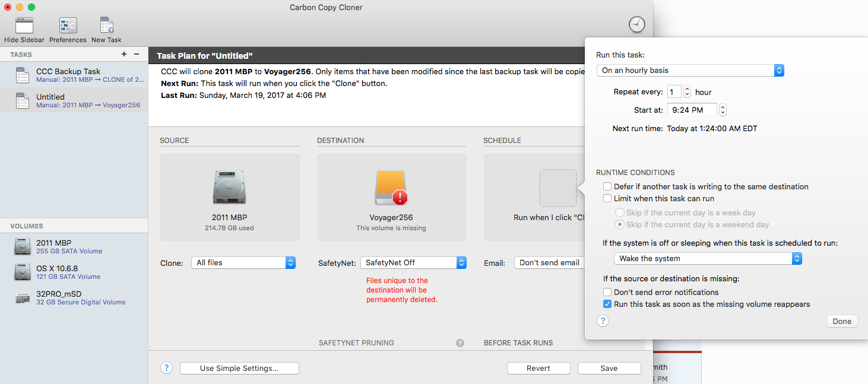Select the Untitled task in sidebar
This screenshot has width=868, height=384.
pos(74,100)
